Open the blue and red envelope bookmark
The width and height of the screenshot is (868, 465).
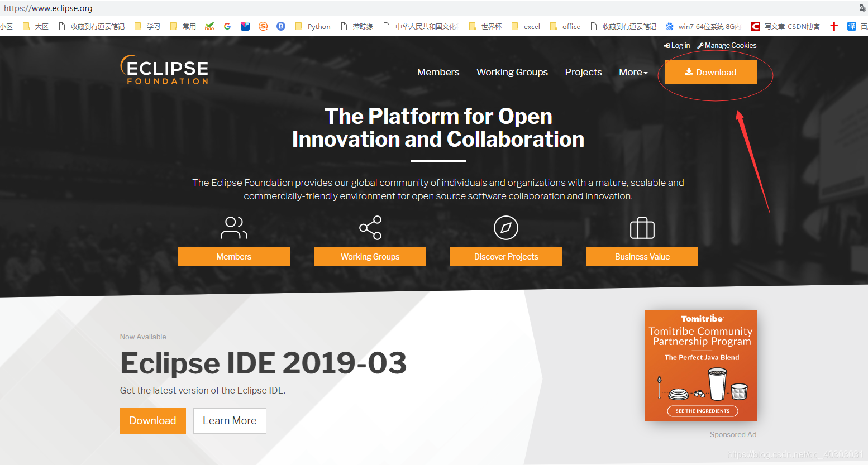point(245,26)
